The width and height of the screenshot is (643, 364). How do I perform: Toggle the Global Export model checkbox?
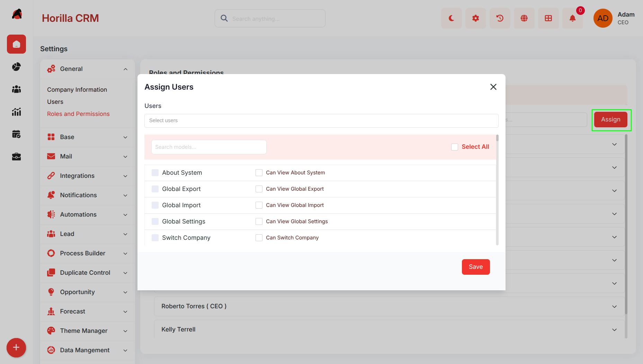(155, 189)
